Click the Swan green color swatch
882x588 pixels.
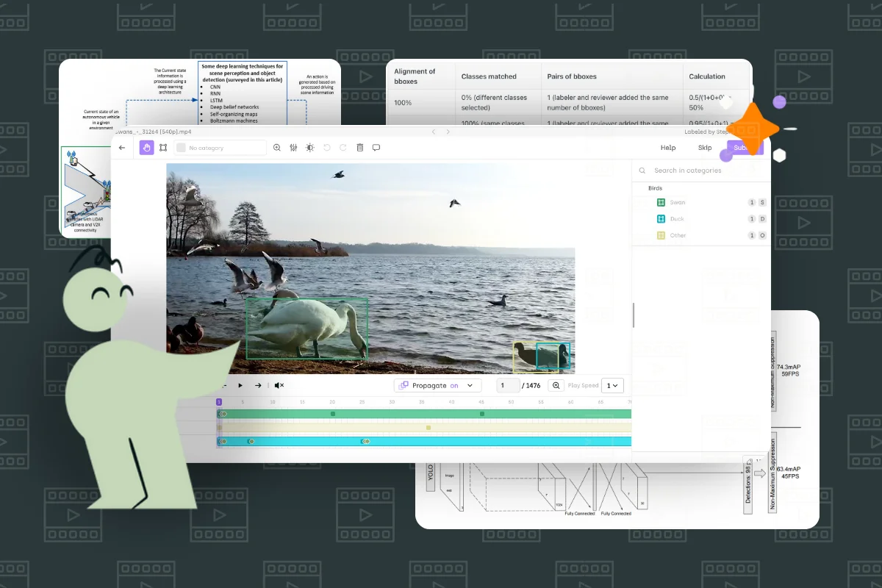661,202
